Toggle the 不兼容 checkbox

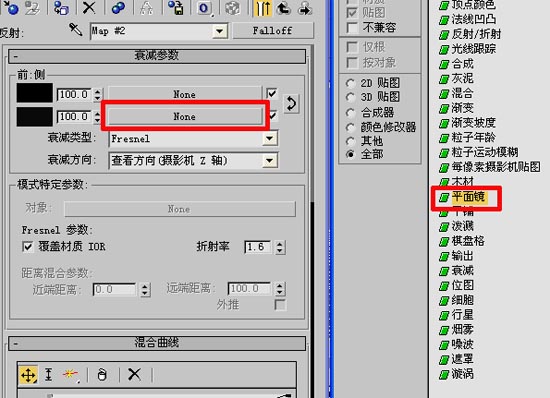[352, 27]
